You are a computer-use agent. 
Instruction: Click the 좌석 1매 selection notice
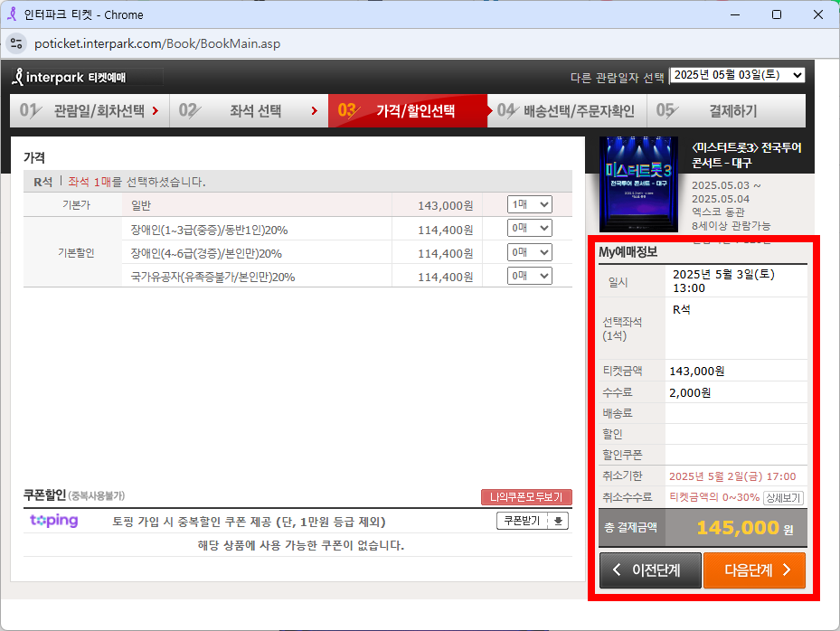pos(137,182)
